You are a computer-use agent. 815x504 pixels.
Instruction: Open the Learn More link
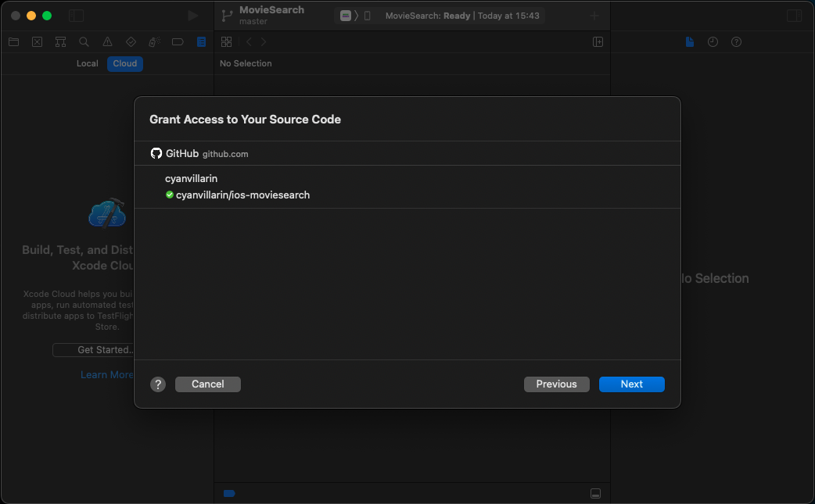tap(107, 375)
